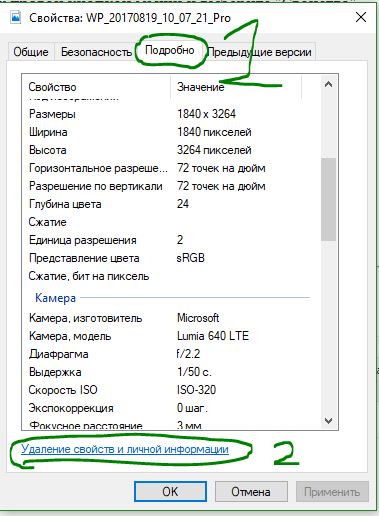Click the sRGB value
The width and height of the screenshot is (379, 516).
click(x=191, y=258)
